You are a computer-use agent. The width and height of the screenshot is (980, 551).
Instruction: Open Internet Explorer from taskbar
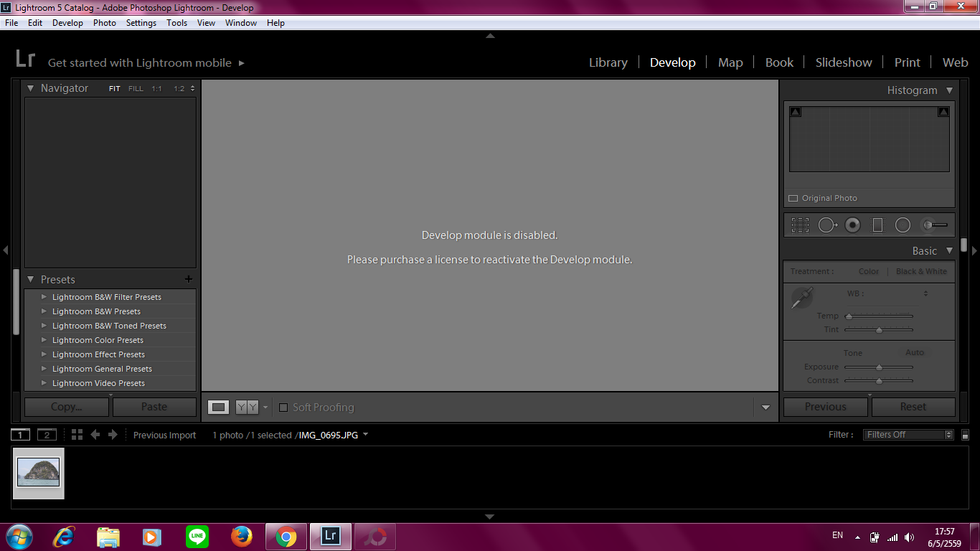(x=65, y=536)
